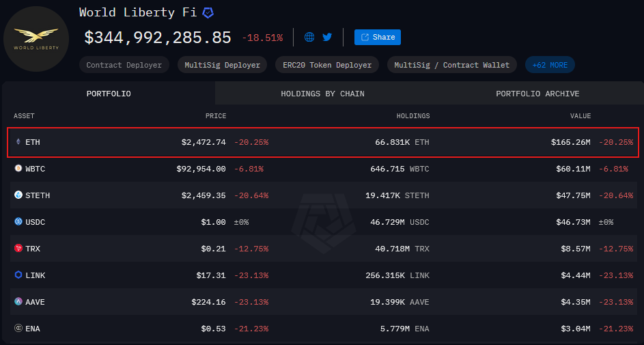This screenshot has width=644, height=345.
Task: Switch to the PORTFOLIO ARCHIVE tab
Action: (x=537, y=94)
